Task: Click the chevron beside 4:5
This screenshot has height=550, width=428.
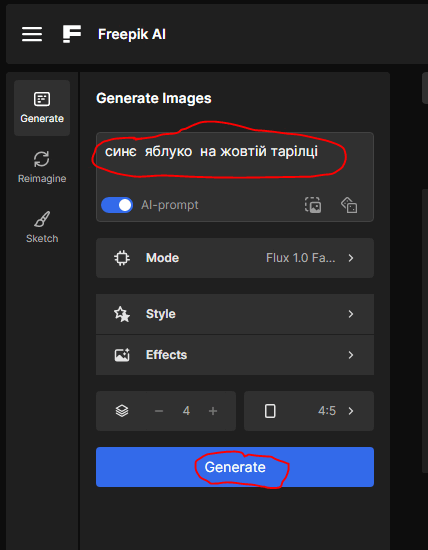Action: click(351, 411)
